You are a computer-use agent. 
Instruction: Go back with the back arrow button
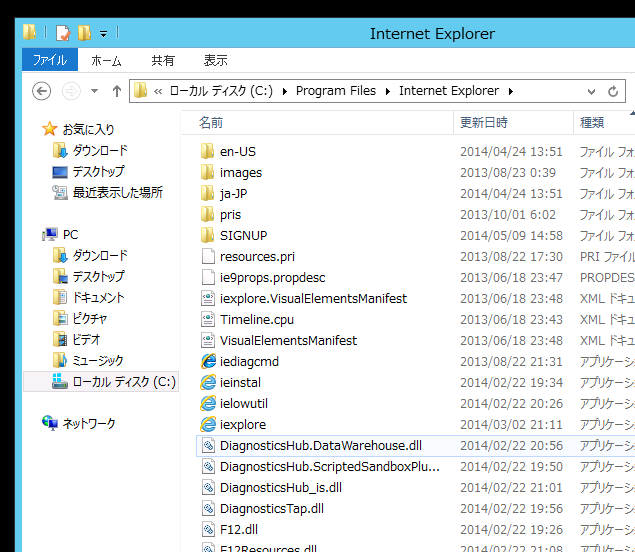click(41, 91)
